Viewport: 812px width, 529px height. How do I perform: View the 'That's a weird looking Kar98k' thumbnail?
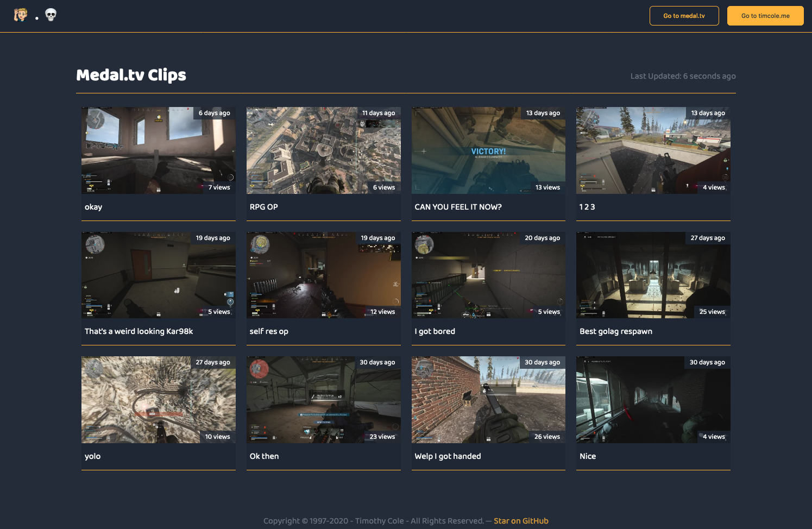[159, 275]
